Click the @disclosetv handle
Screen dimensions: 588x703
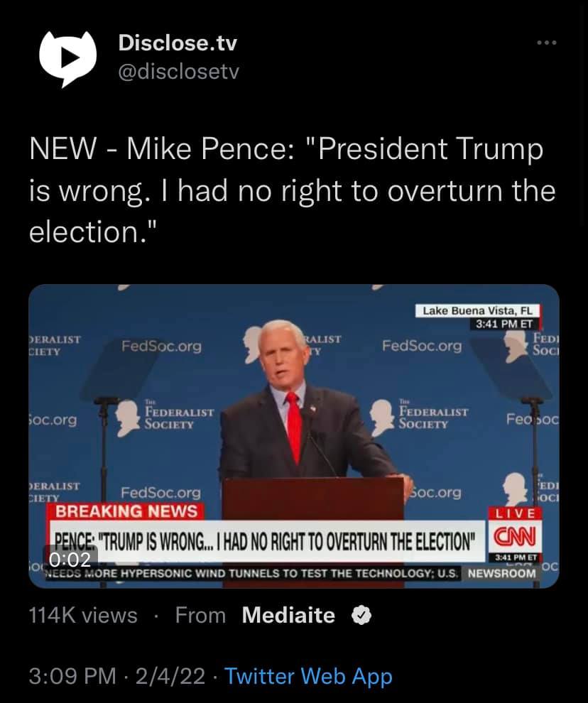(179, 71)
